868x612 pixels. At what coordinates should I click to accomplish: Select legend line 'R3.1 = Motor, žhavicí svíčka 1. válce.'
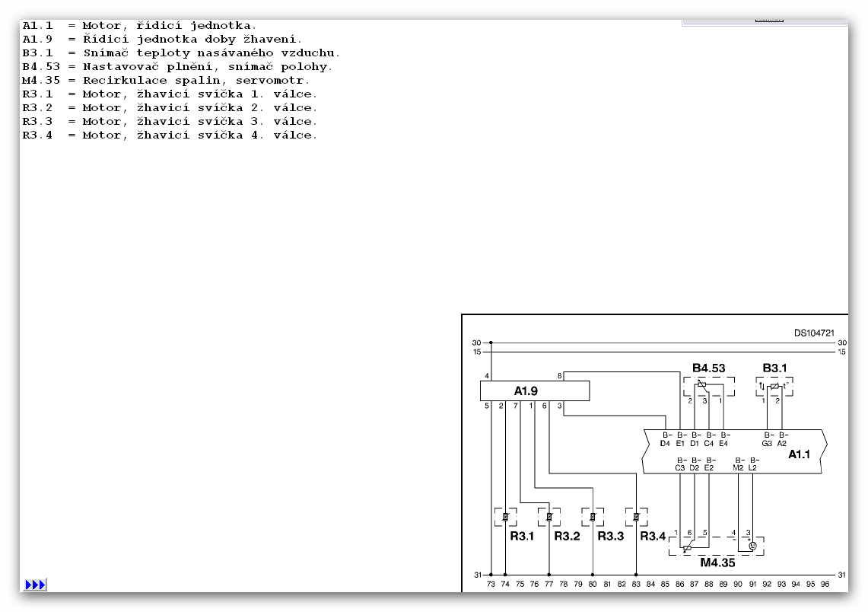(170, 94)
